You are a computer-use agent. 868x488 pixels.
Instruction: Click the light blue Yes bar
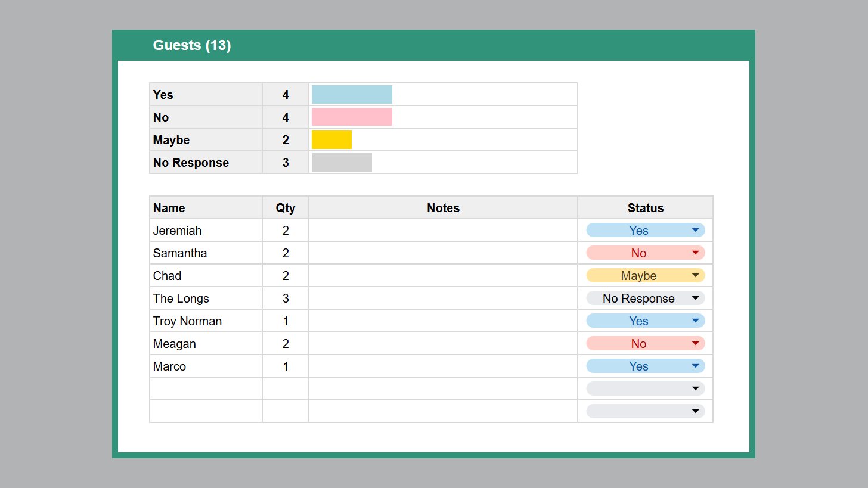352,95
